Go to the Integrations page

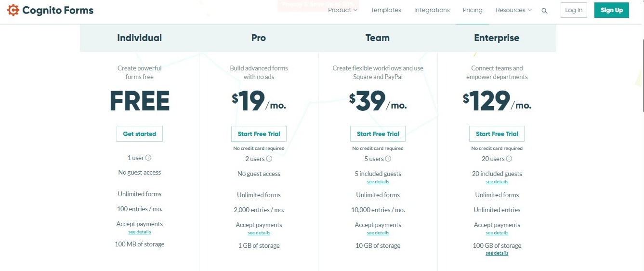point(432,10)
